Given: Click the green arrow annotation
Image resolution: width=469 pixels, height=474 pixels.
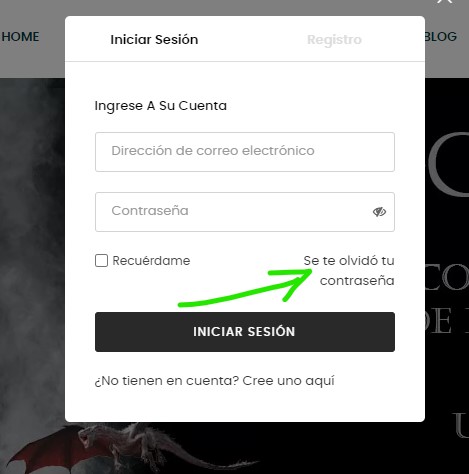Looking at the screenshot, I should tap(245, 288).
